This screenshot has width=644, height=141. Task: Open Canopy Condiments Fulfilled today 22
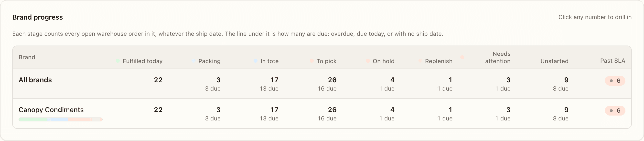click(158, 110)
